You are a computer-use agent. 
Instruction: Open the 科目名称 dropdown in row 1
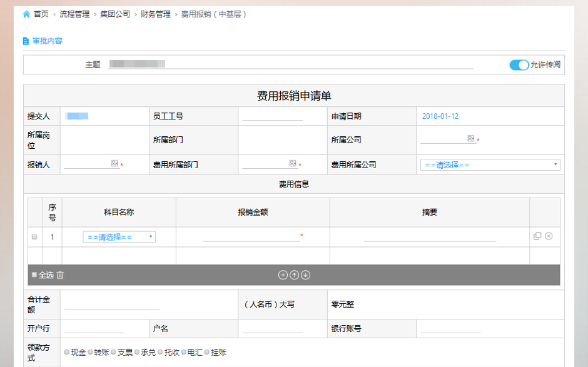(119, 237)
